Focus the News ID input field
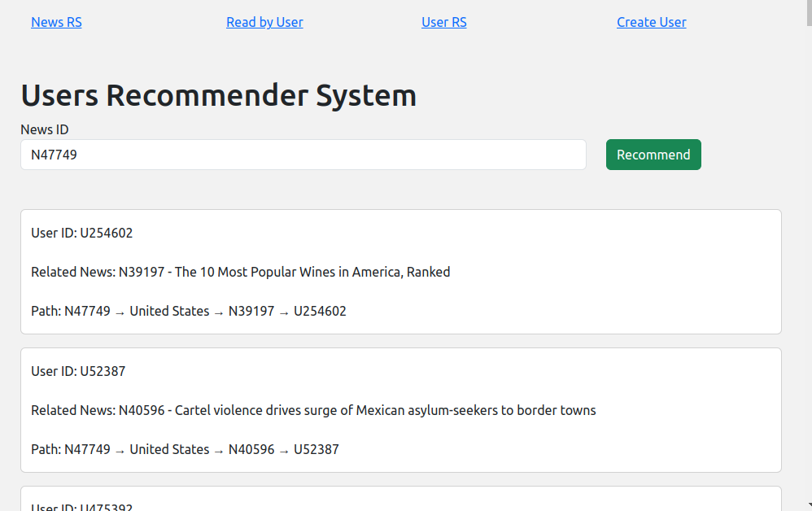The image size is (812, 511). [x=303, y=155]
